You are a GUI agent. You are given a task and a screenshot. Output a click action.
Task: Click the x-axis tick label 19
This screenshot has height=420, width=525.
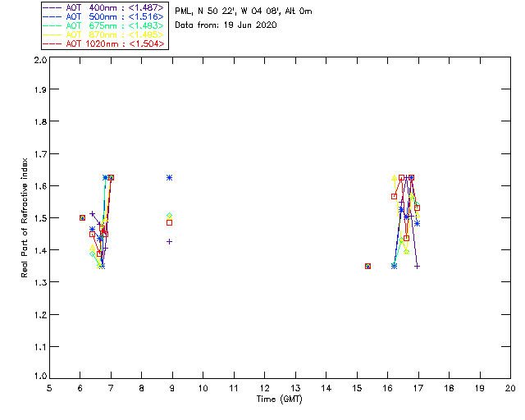tap(480, 388)
